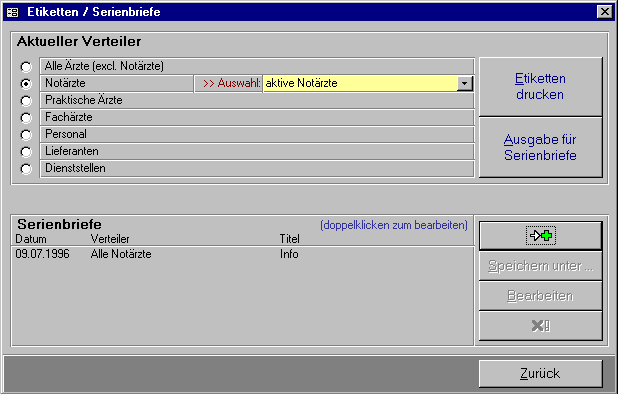618x394 pixels.
Task: Click the Bearbeiten button
Action: (x=540, y=296)
